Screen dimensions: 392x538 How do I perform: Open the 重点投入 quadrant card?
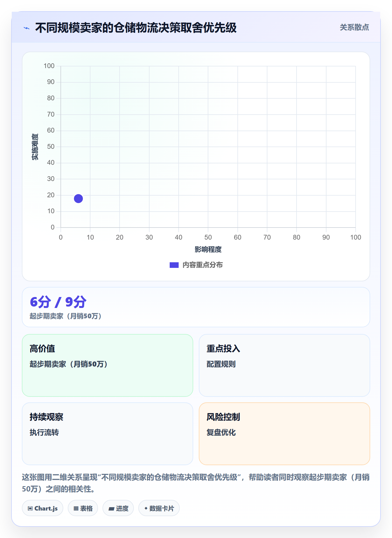click(284, 365)
